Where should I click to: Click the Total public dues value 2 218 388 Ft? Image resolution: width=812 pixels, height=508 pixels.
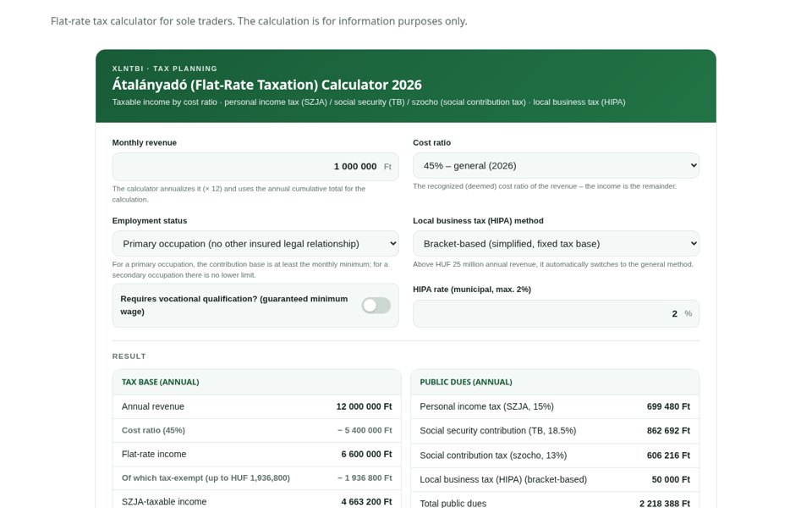pos(665,503)
